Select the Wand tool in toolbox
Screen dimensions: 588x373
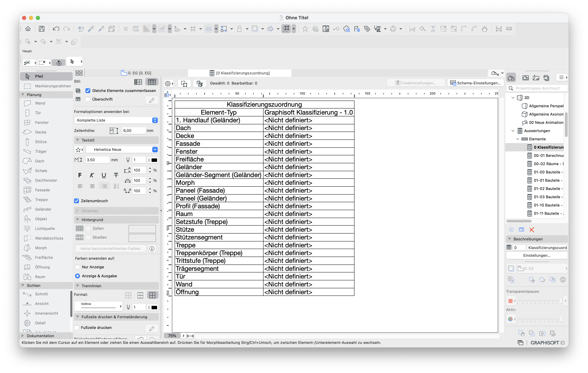click(x=40, y=103)
